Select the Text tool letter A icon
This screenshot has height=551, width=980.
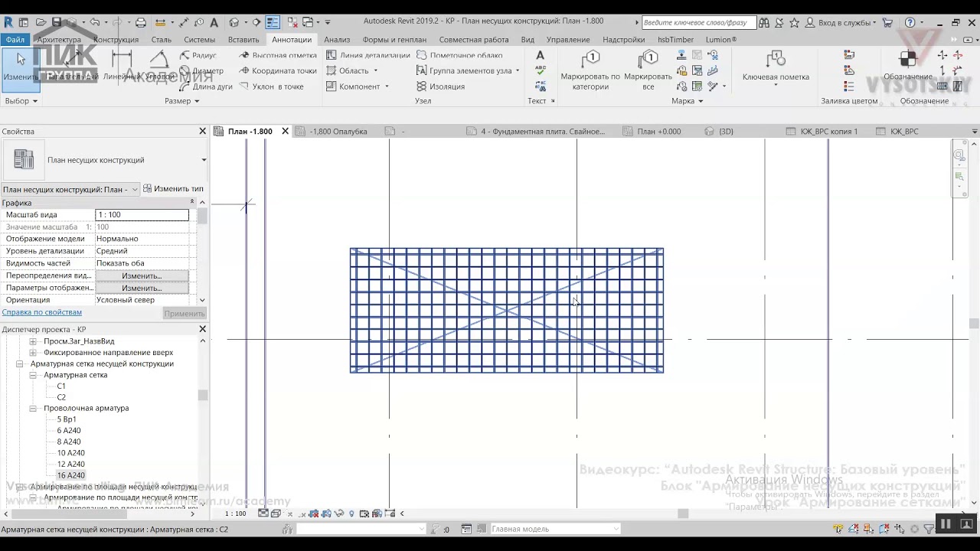[x=540, y=55]
